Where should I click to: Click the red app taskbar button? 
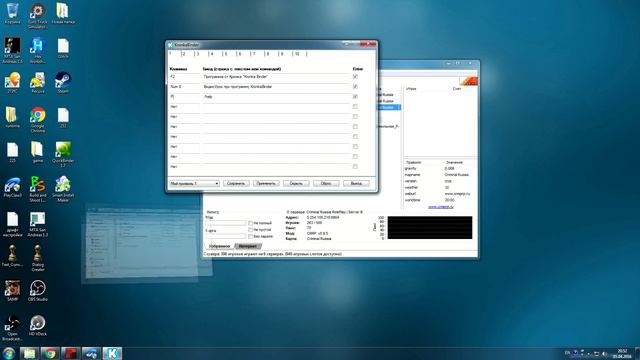71,353
